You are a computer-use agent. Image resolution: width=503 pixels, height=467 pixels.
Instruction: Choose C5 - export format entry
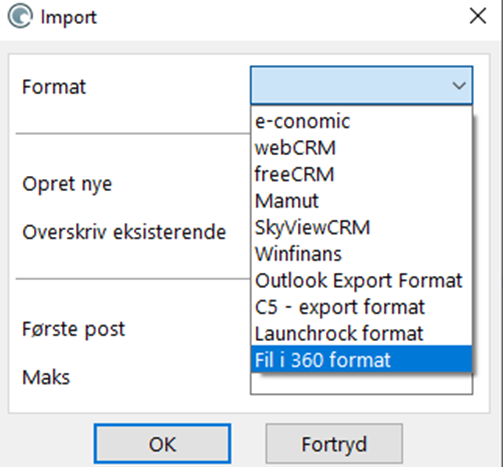[361, 307]
